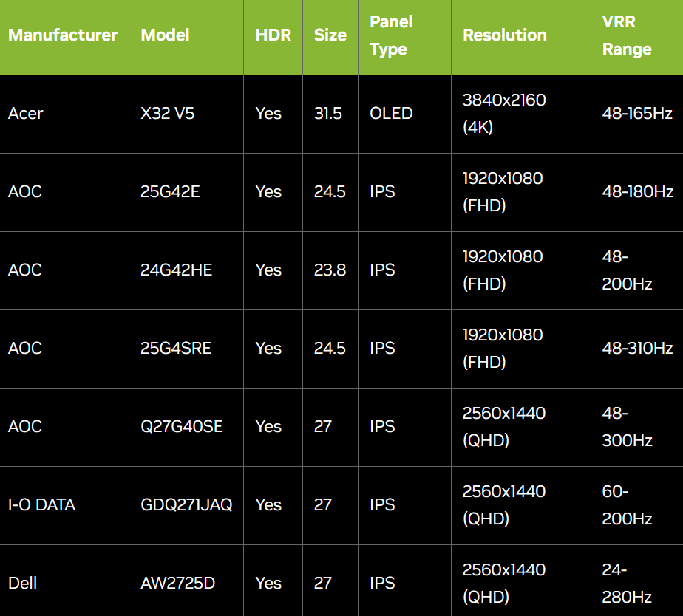Select the GDQ271JAQ model cell
This screenshot has height=616, width=683.
coord(186,505)
